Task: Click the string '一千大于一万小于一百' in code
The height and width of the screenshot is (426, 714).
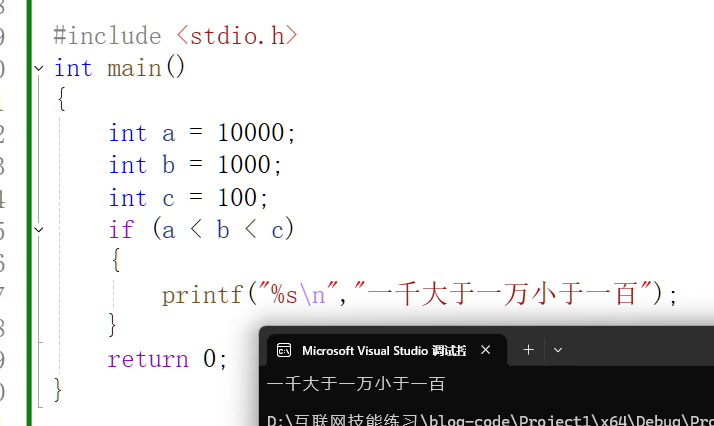Action: pyautogui.click(x=502, y=294)
